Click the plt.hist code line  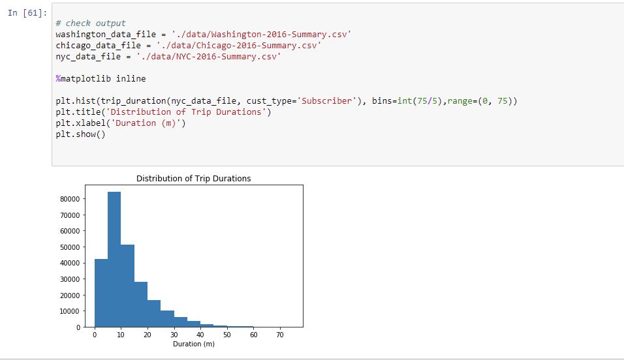coord(286,101)
